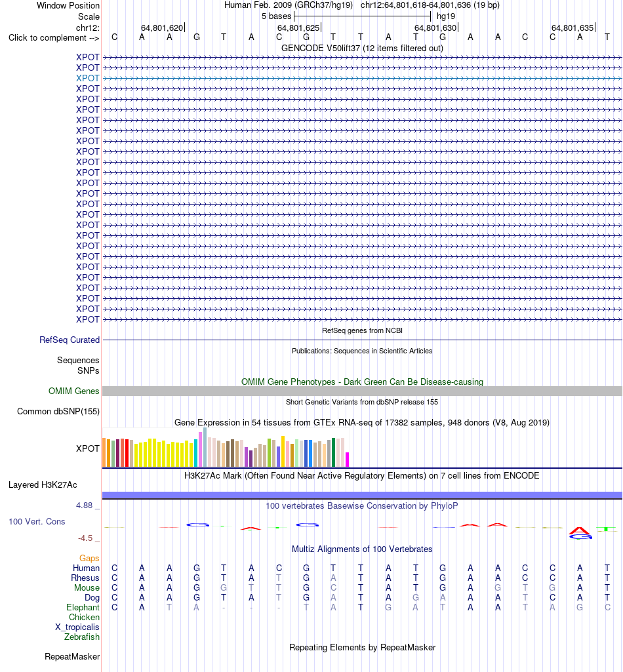Click the RefSeq Curated track label
The height and width of the screenshot is (672, 623).
(70, 340)
